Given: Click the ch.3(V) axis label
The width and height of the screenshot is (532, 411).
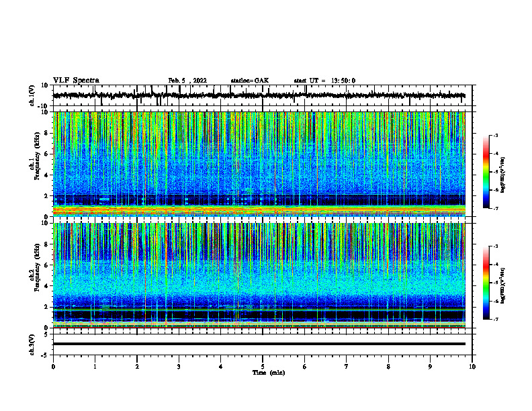Looking at the screenshot, I should coord(32,345).
